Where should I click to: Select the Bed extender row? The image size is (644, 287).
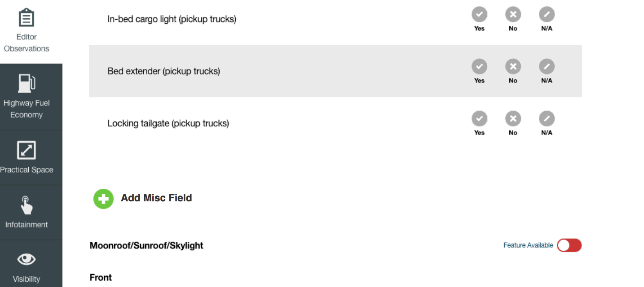coord(335,71)
